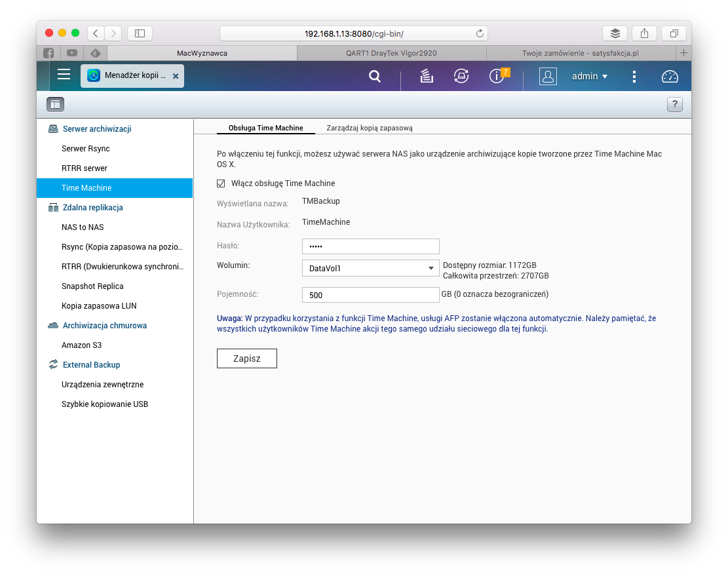Image resolution: width=728 pixels, height=576 pixels.
Task: Open the pinned YouTube tab
Action: point(72,53)
